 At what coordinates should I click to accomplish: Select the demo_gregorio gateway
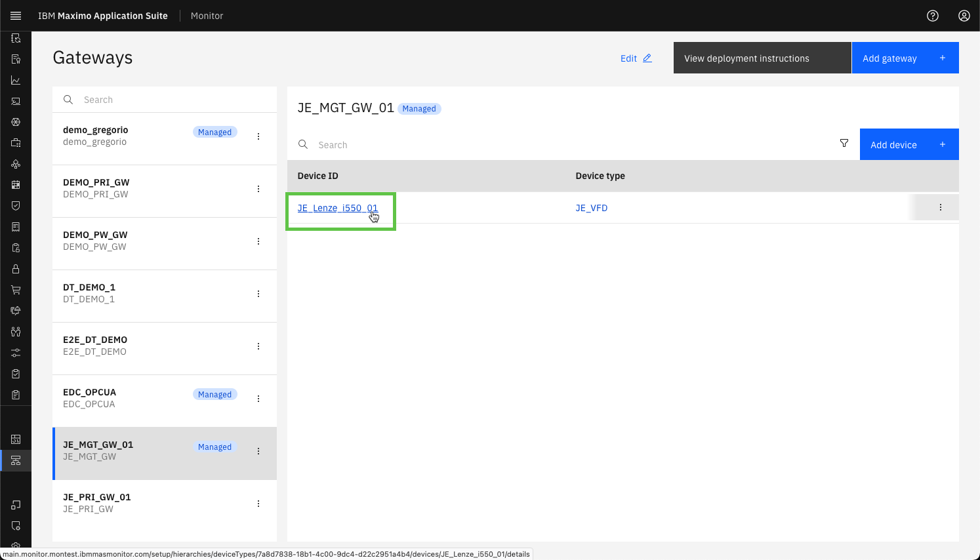tap(165, 139)
